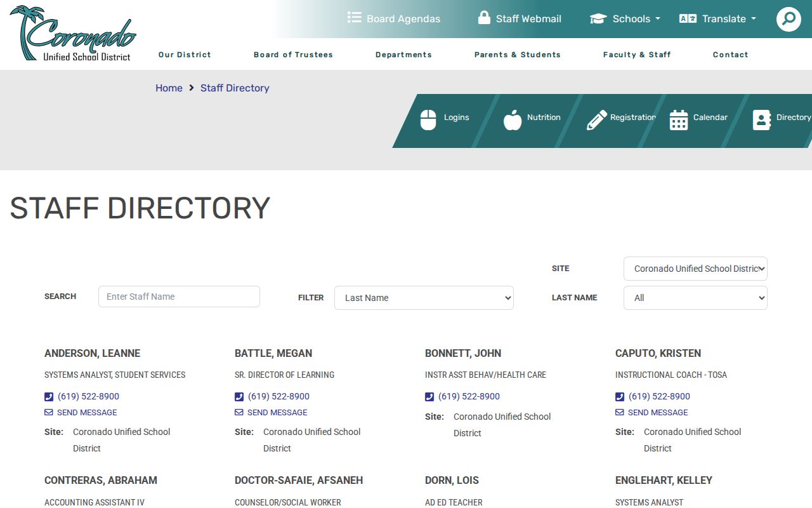Image resolution: width=812 pixels, height=508 pixels.
Task: Click the Logins mouse icon
Action: click(x=429, y=119)
